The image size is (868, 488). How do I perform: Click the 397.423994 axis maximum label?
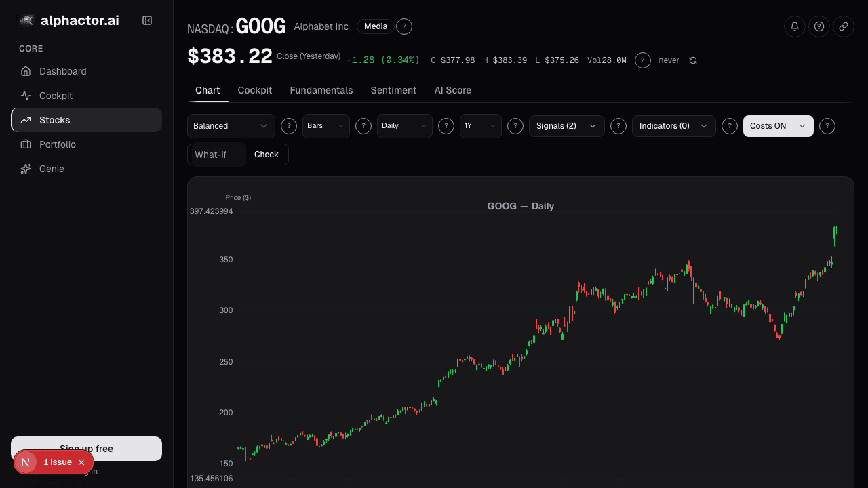pyautogui.click(x=212, y=211)
